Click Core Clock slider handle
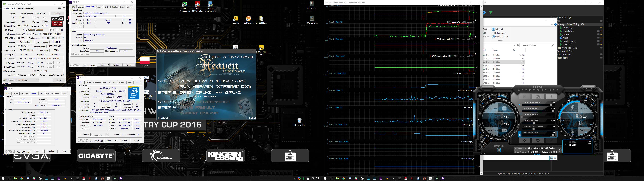 534,123
